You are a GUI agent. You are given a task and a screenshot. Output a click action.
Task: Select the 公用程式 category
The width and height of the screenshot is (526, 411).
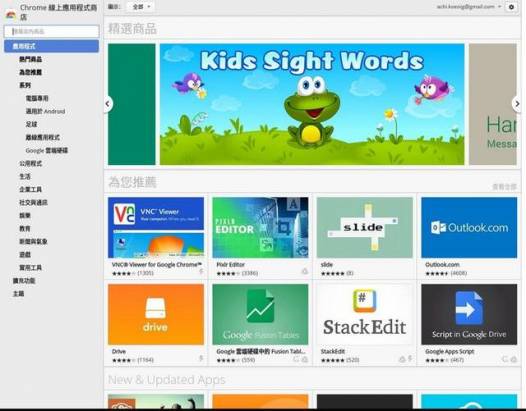coord(31,164)
